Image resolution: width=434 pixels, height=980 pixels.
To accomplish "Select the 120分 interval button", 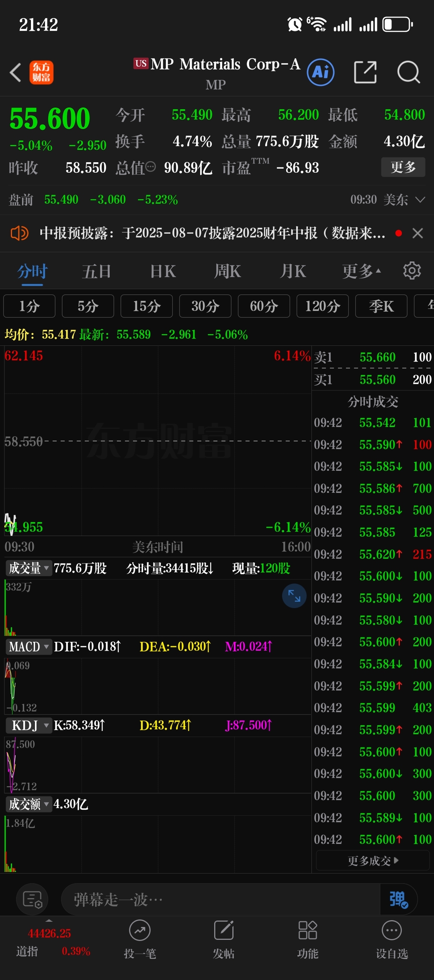I will point(323,306).
